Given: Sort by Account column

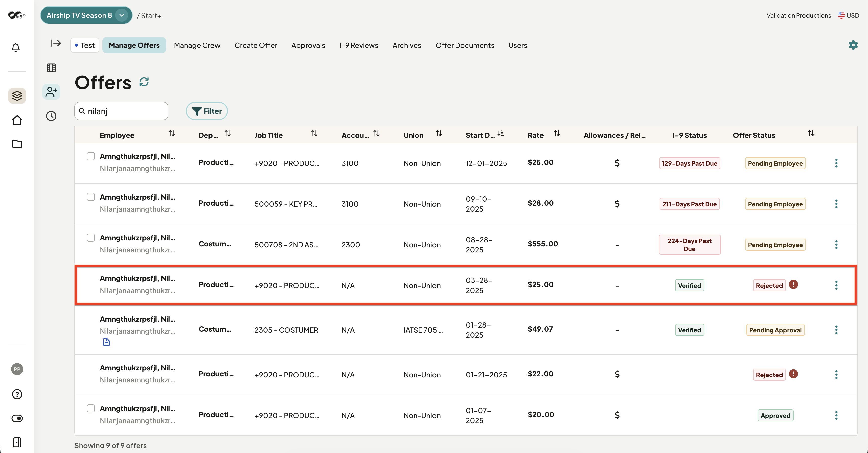Looking at the screenshot, I should click(377, 133).
